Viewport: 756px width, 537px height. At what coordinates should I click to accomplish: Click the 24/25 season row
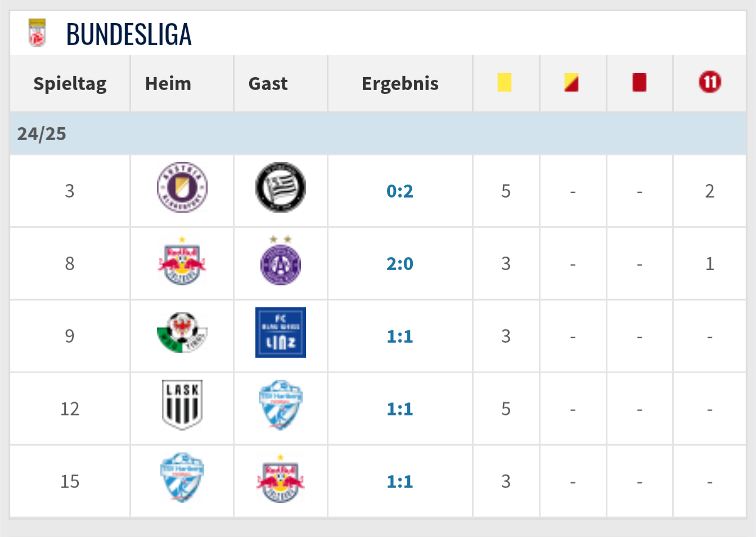(x=377, y=134)
